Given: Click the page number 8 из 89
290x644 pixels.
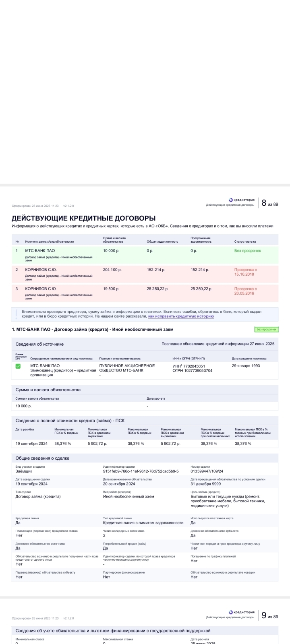Looking at the screenshot, I should (x=269, y=203).
